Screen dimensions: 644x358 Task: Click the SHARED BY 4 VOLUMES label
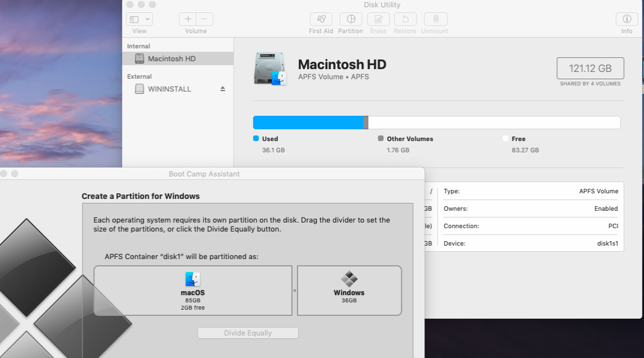(x=590, y=83)
